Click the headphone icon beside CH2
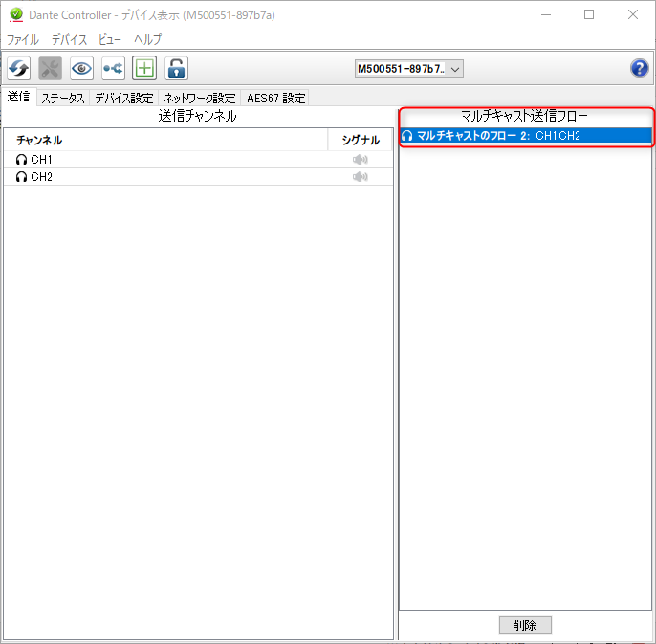Screen dimensions: 656x644 [21, 177]
